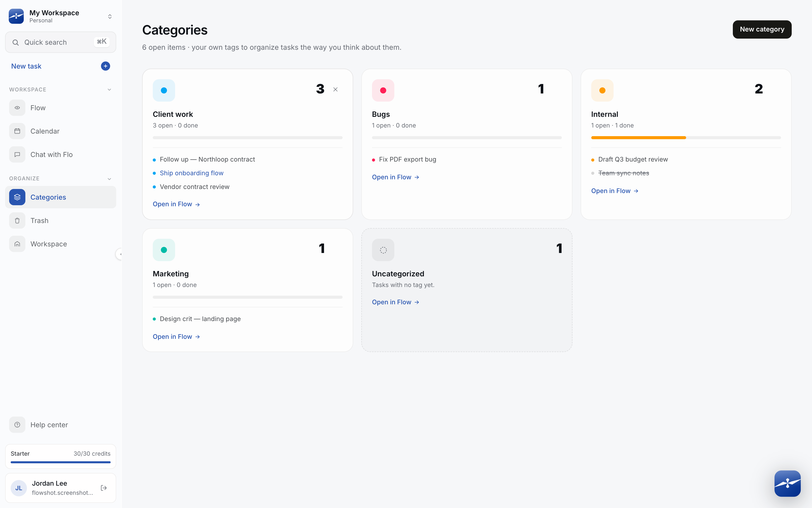Click the orange Internal color swatch
The height and width of the screenshot is (508, 812).
[602, 90]
